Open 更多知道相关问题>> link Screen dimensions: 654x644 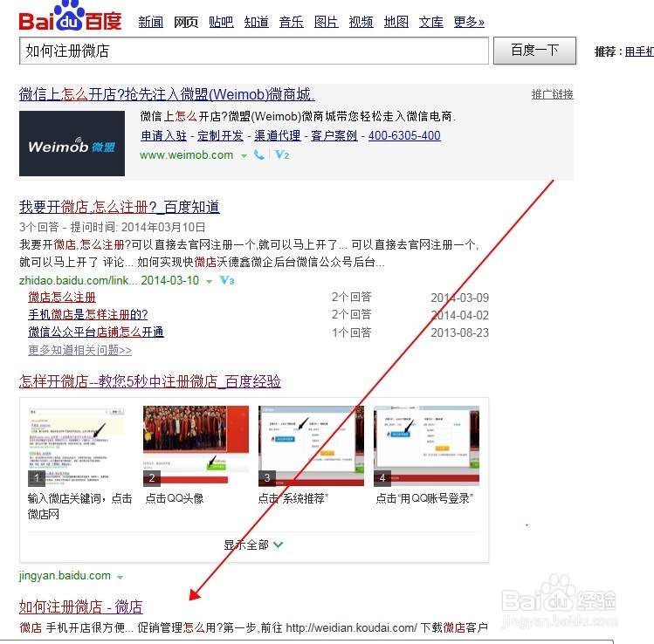[79, 350]
